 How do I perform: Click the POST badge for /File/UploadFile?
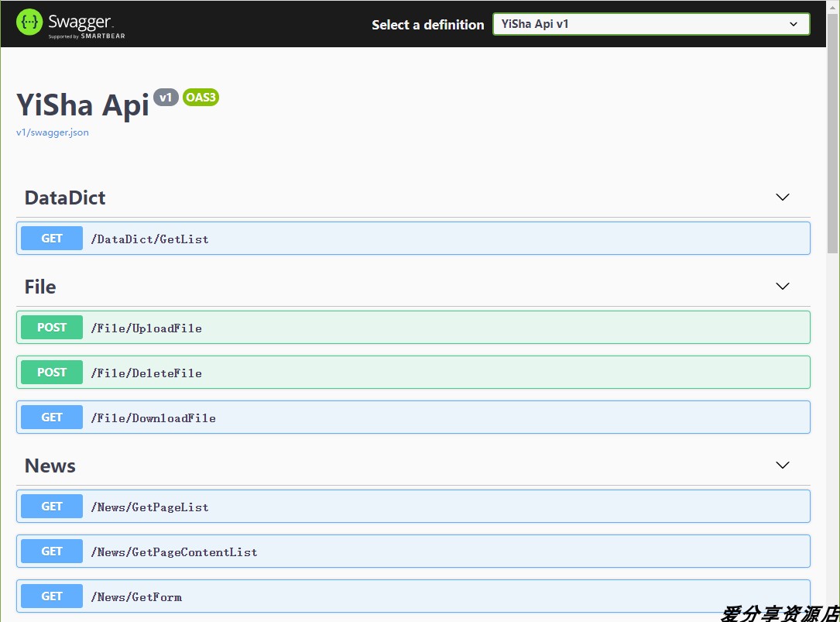(52, 328)
